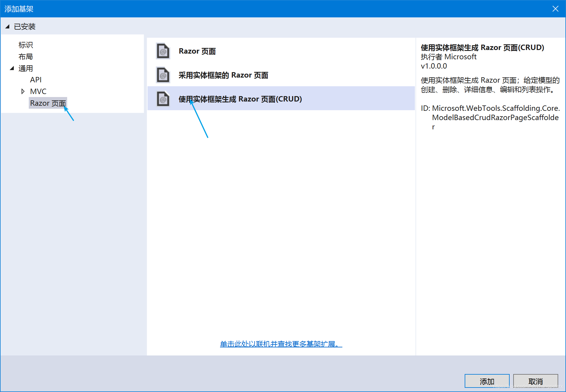Click the description panel title
The image size is (566, 392).
(x=482, y=47)
